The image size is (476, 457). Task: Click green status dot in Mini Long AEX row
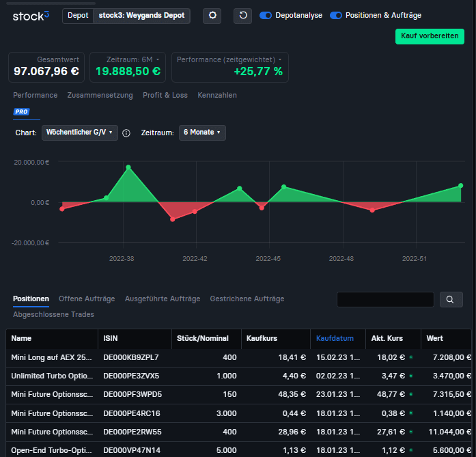click(x=411, y=357)
